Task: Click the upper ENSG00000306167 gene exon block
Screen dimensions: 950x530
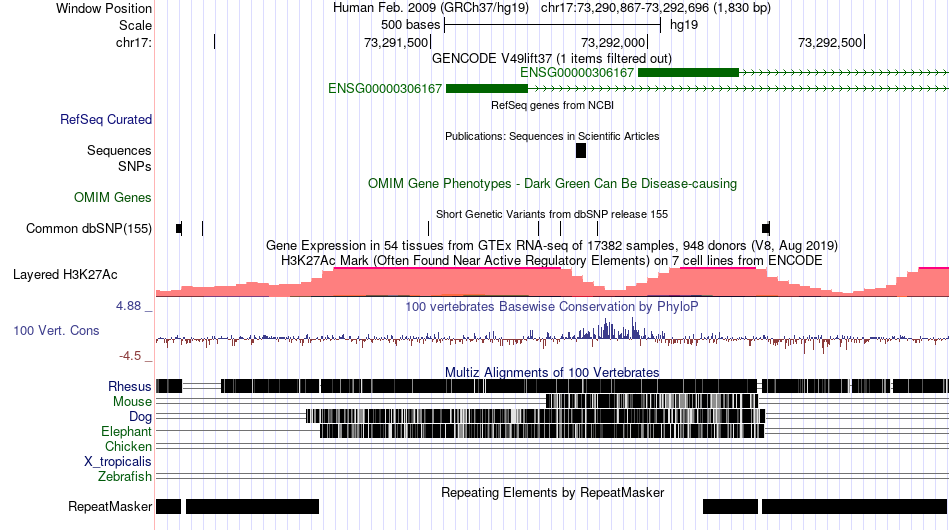Action: click(x=688, y=73)
